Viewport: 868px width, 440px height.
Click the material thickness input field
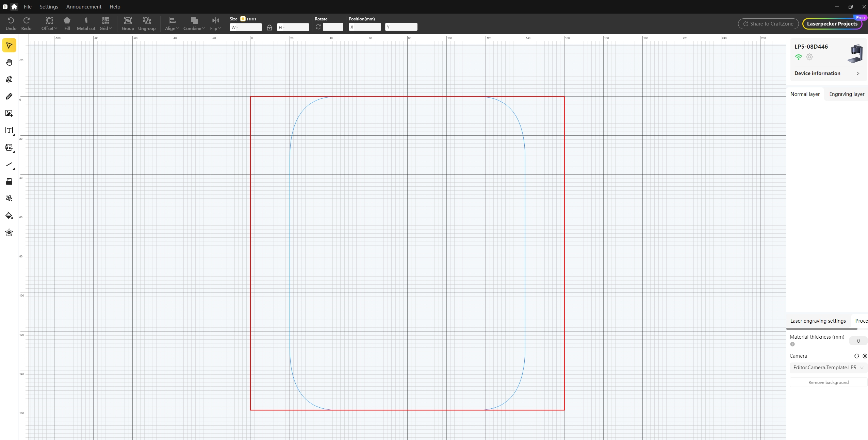click(858, 341)
